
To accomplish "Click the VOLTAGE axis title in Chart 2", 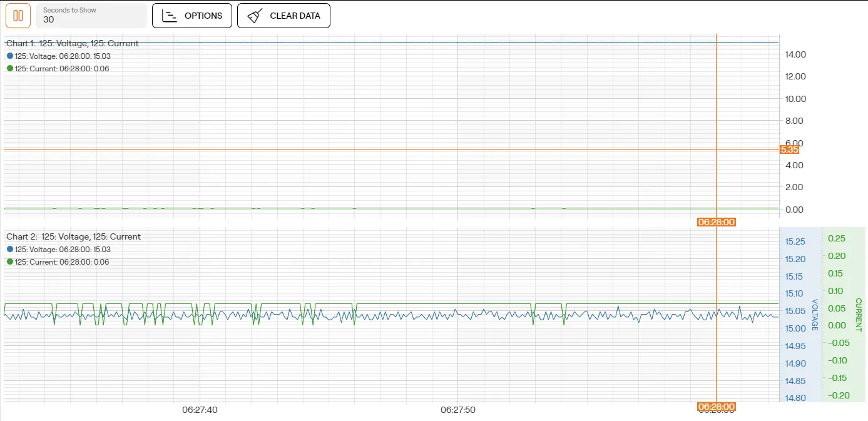I will pos(815,315).
